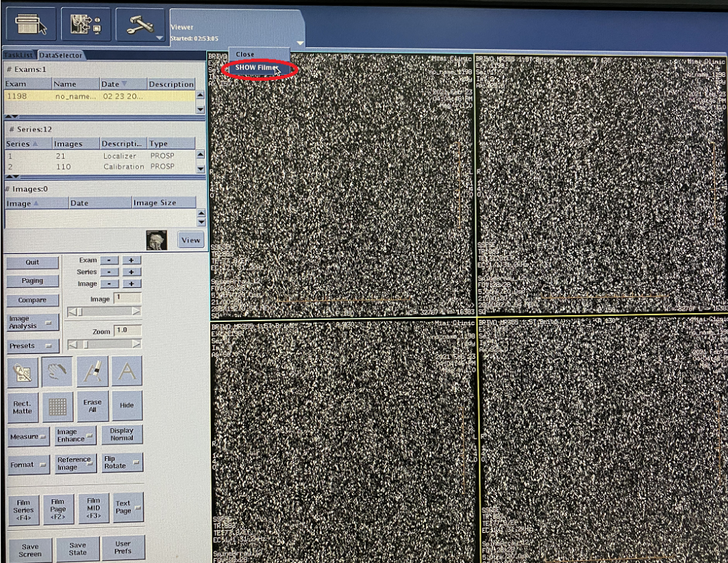Open the image management icon in top bar

pyautogui.click(x=86, y=24)
